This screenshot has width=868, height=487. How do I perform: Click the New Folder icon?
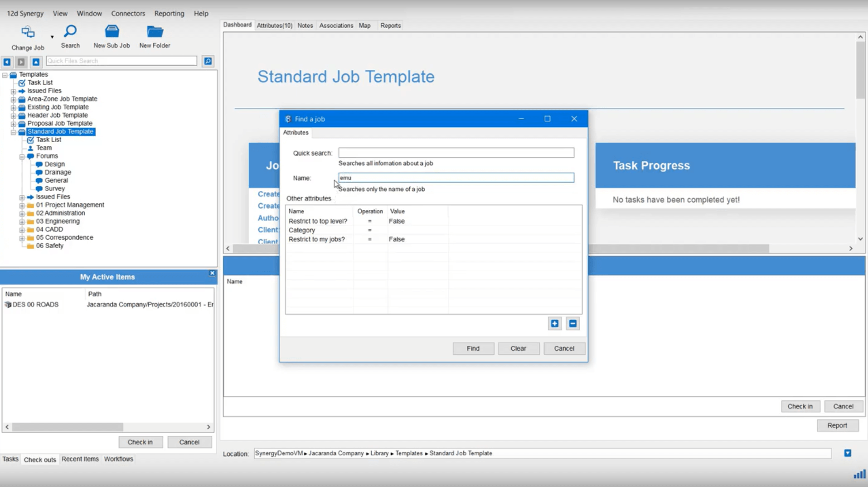(155, 32)
